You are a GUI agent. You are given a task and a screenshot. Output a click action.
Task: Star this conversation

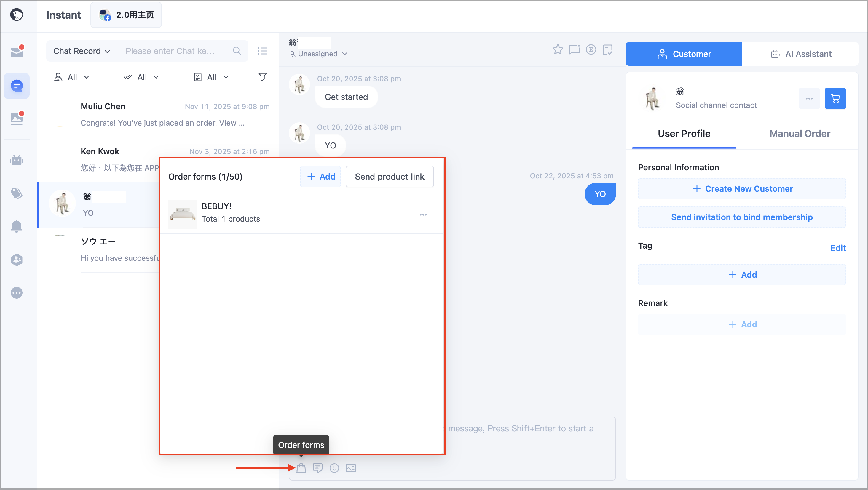[x=558, y=49]
